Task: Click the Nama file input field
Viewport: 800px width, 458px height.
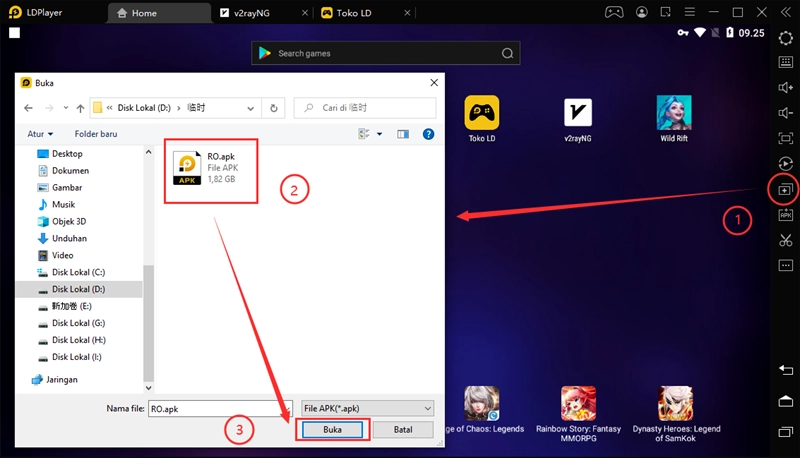Action: pos(220,409)
